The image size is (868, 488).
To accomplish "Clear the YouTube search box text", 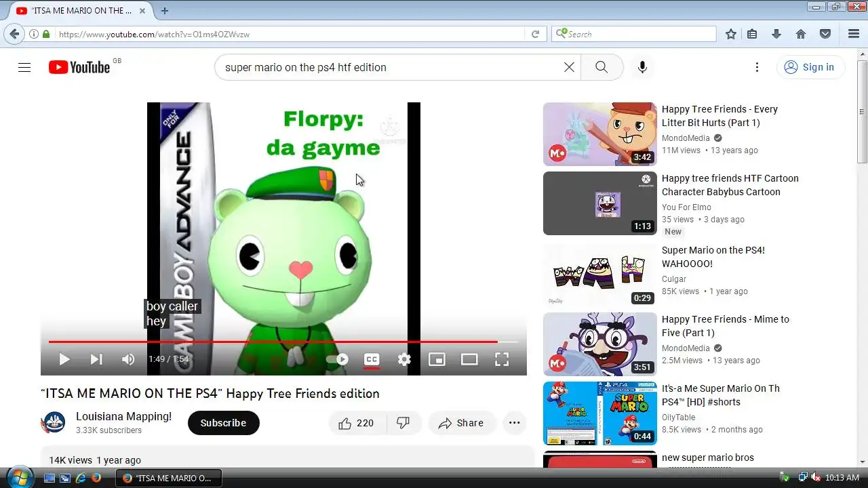I will (569, 67).
